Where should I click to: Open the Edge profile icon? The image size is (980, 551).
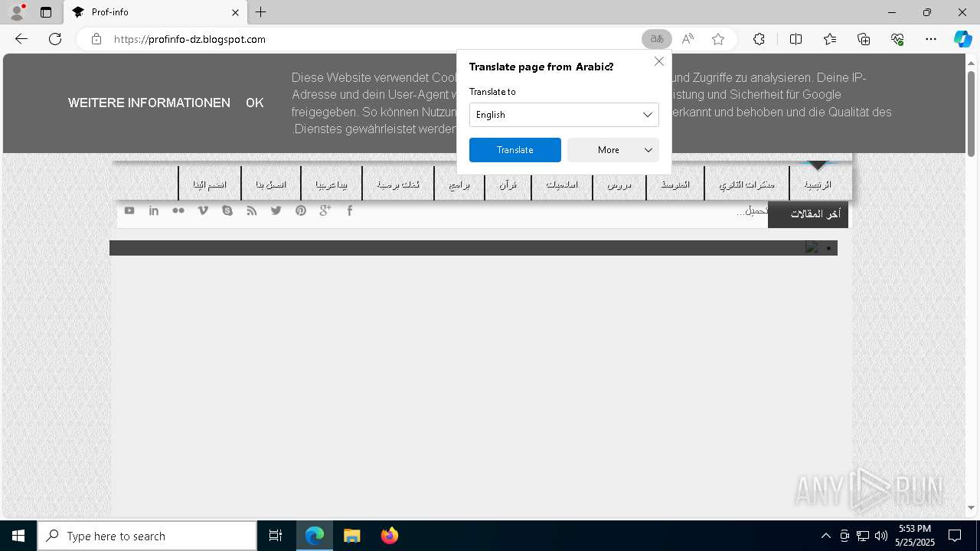point(17,12)
